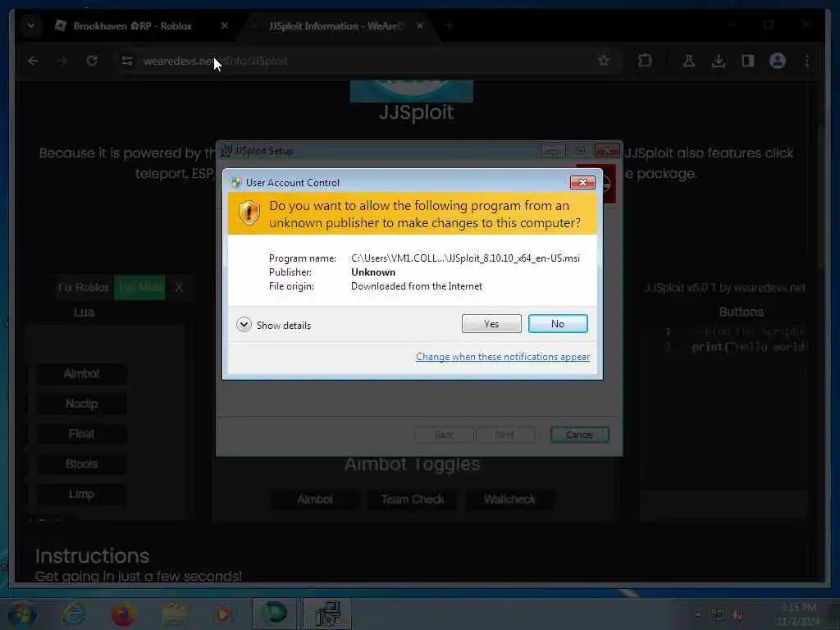Close the Brookhaven RP Roblox tab

click(x=225, y=25)
